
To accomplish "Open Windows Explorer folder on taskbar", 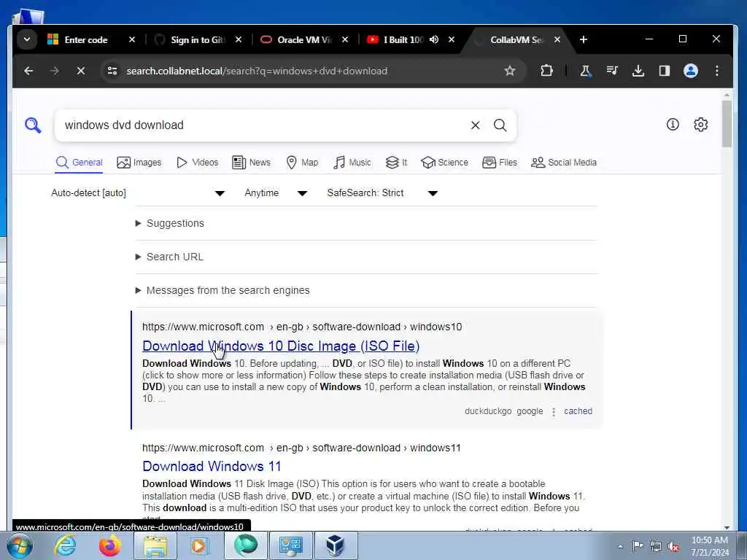I will (155, 545).
